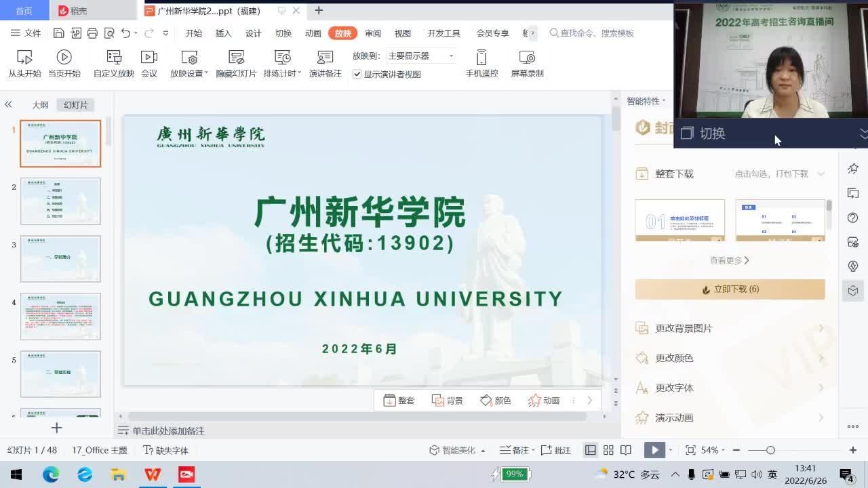Open presenter notes (演讲备注)
The image size is (868, 488).
point(325,64)
